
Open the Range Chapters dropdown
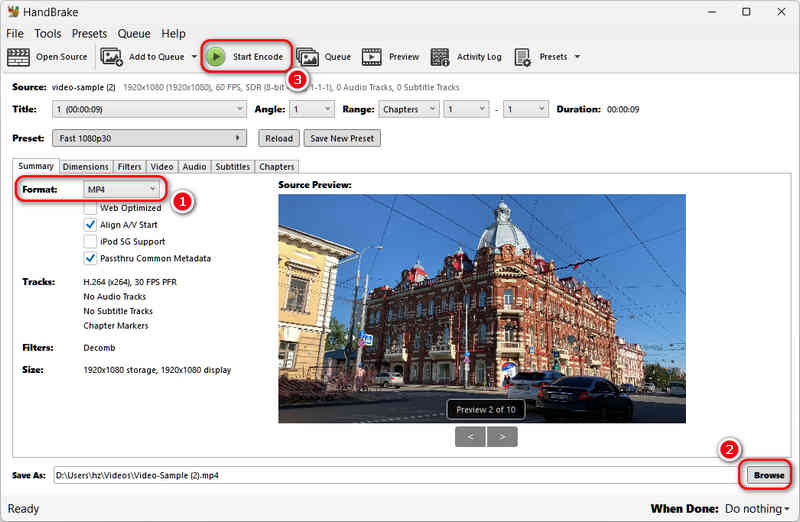409,109
